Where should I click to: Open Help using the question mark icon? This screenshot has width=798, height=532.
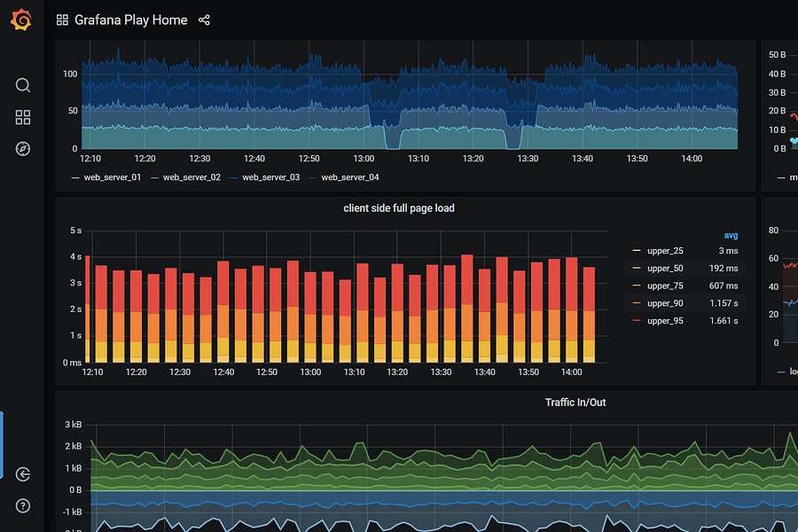[22, 505]
